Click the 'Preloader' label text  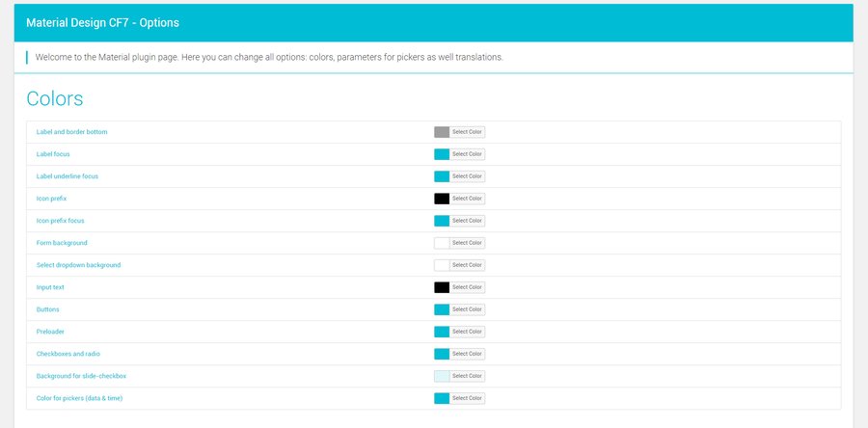pos(50,332)
